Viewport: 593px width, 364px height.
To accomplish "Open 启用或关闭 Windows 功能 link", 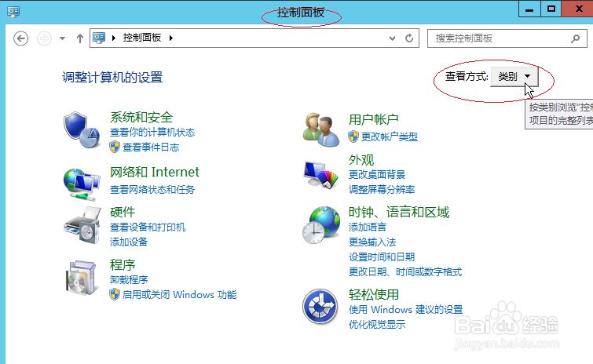I will tap(180, 294).
